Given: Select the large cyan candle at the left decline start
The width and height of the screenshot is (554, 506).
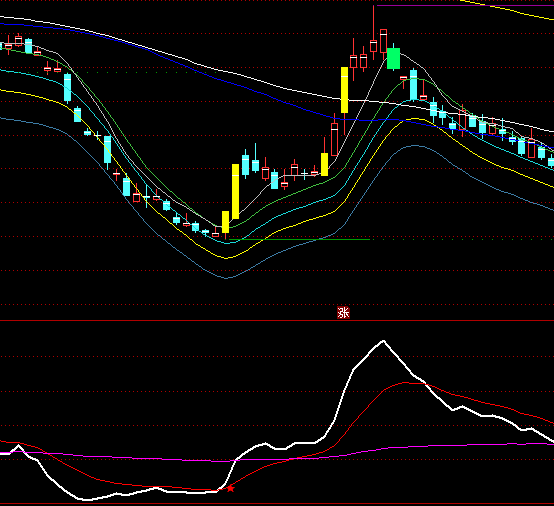Looking at the screenshot, I should click(x=67, y=88).
